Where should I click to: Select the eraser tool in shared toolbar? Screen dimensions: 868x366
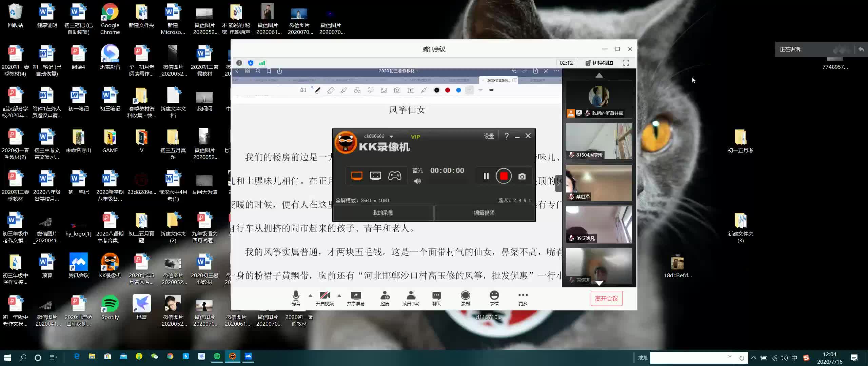tap(331, 90)
